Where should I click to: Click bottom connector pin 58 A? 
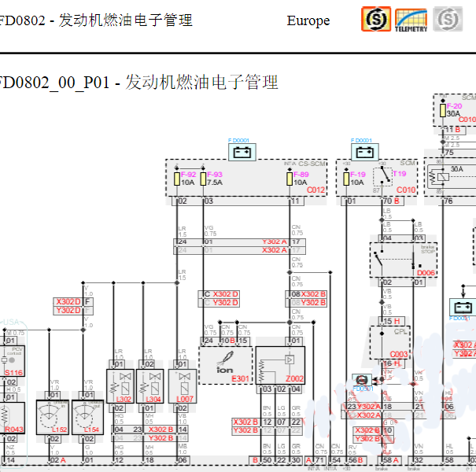[391, 460]
